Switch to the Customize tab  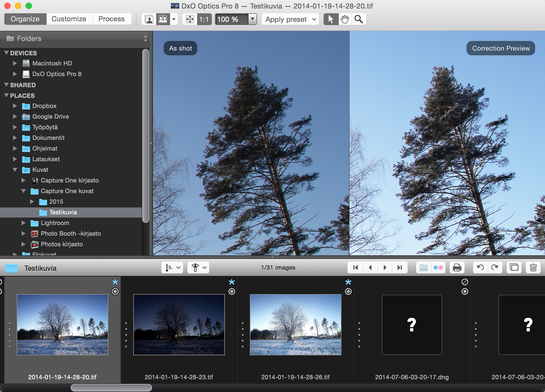point(69,19)
